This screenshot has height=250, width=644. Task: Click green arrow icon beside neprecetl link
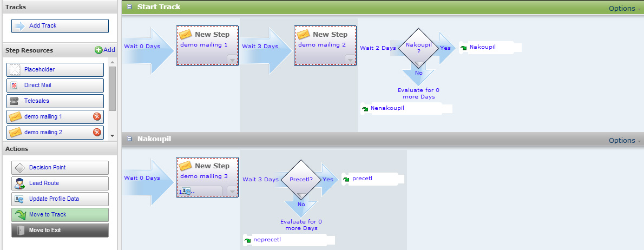247,241
